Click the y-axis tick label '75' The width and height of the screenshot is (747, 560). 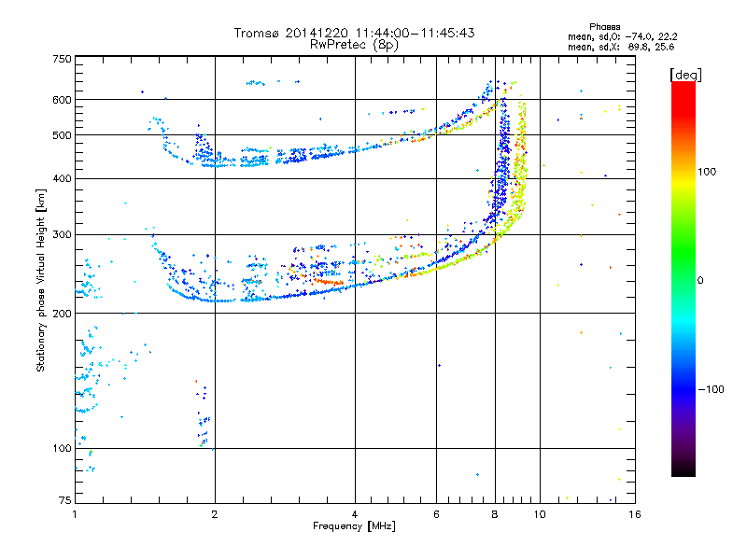(65, 500)
